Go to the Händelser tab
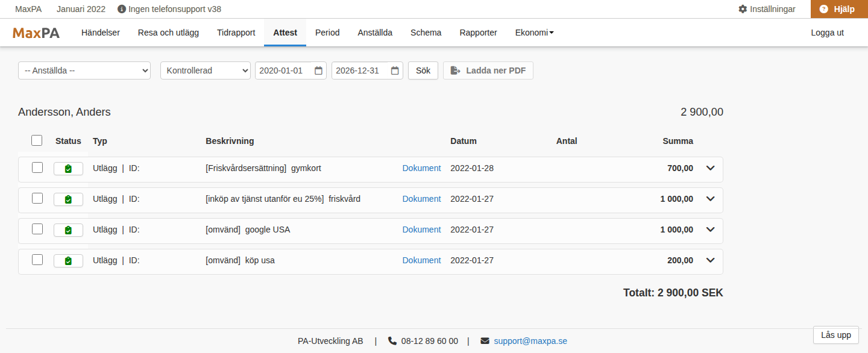The image size is (868, 353). pyautogui.click(x=101, y=33)
